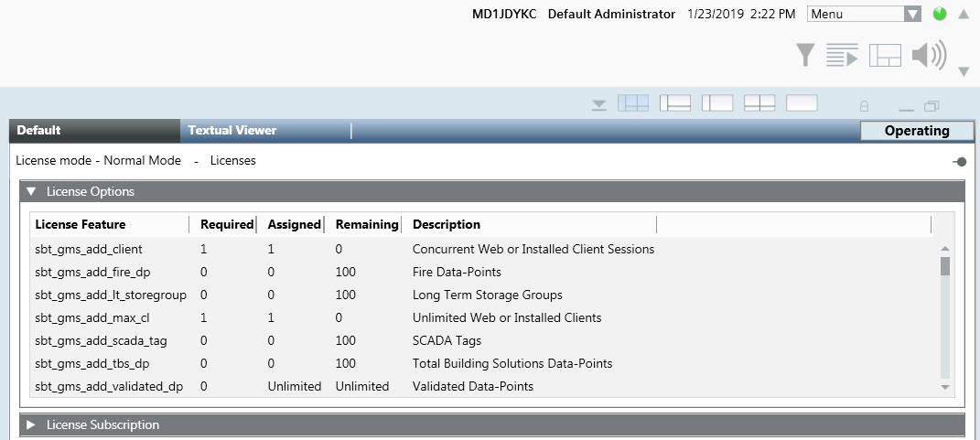
Task: Click the funnel filter icon
Action: [x=805, y=56]
